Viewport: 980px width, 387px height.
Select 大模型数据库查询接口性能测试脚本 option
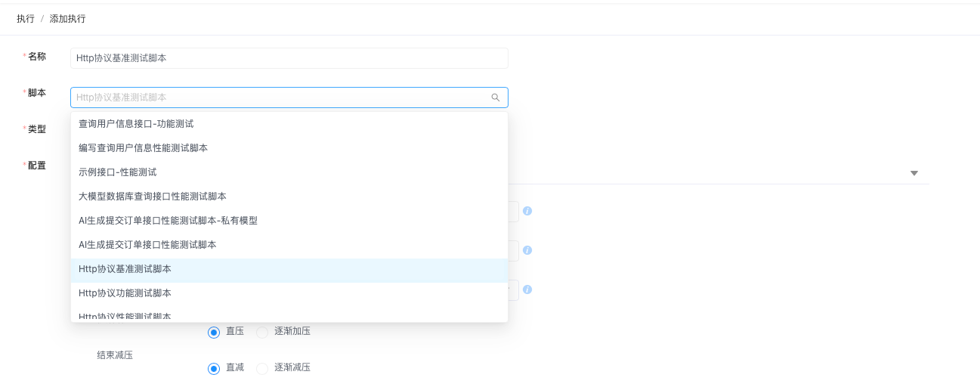[x=289, y=197]
